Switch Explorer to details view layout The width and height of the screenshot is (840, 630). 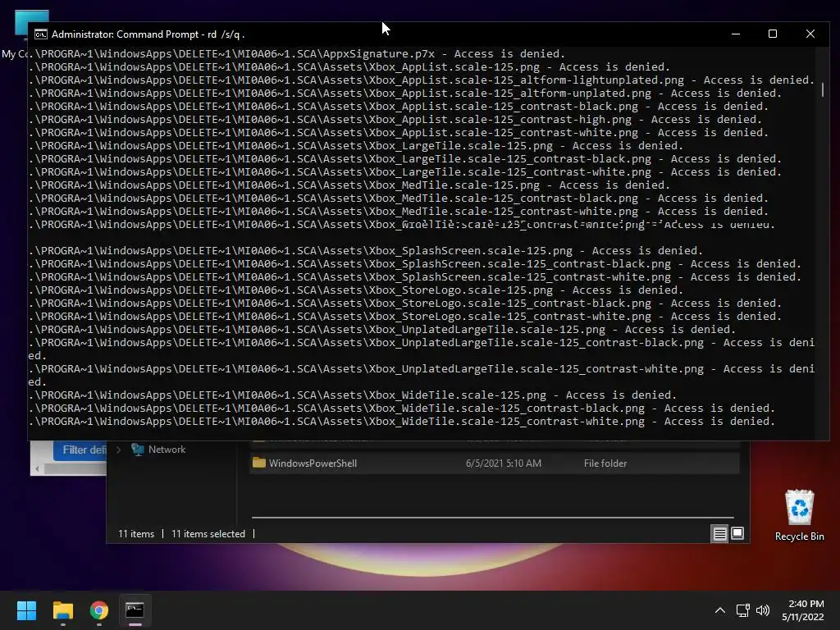[x=719, y=533]
